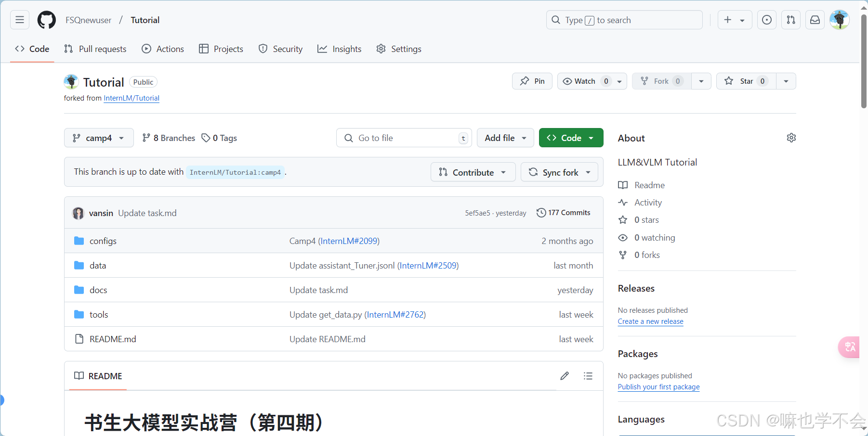Switch to the Pull requests tab
Image resolution: width=868 pixels, height=436 pixels.
point(95,49)
